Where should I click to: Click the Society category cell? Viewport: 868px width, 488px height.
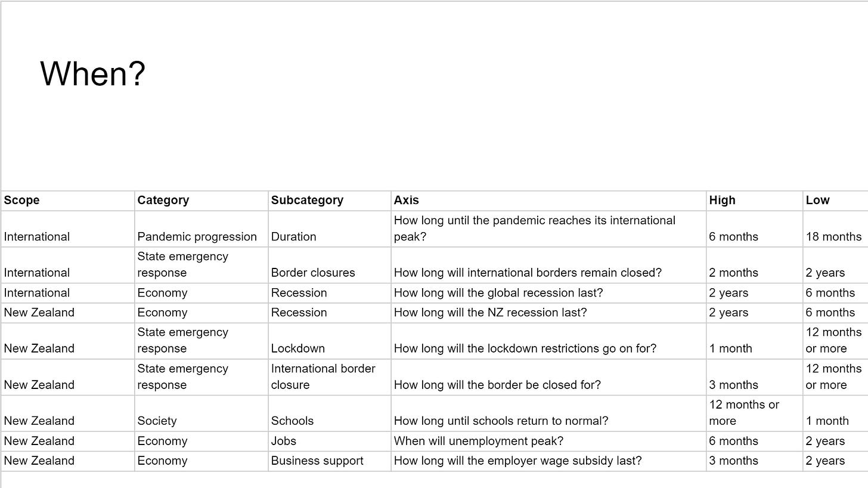[201, 413]
